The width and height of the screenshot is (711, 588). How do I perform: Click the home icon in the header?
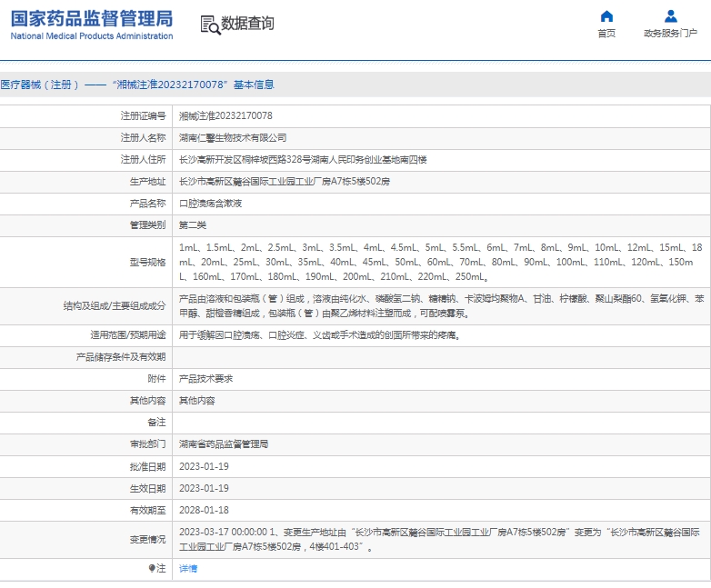[x=606, y=16]
